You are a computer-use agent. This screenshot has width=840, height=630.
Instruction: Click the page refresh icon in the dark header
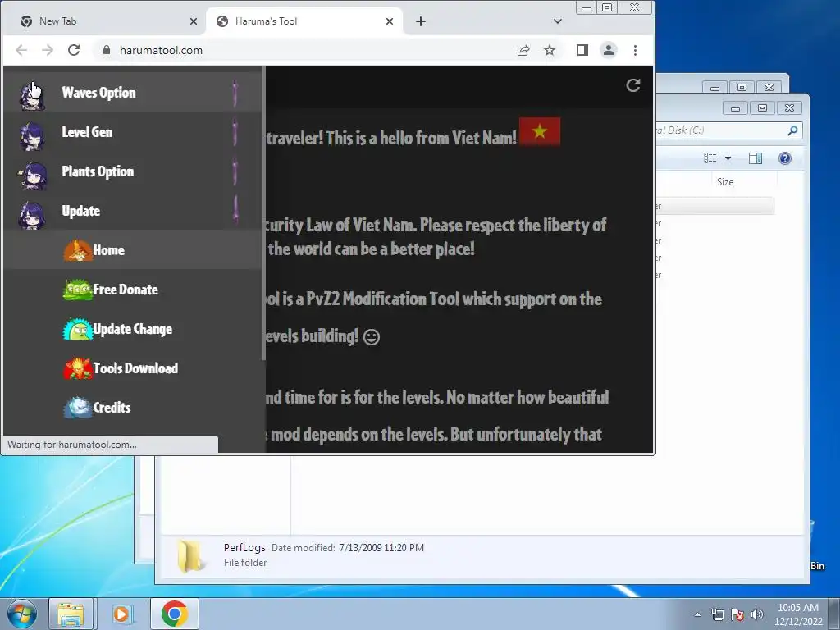(x=633, y=85)
